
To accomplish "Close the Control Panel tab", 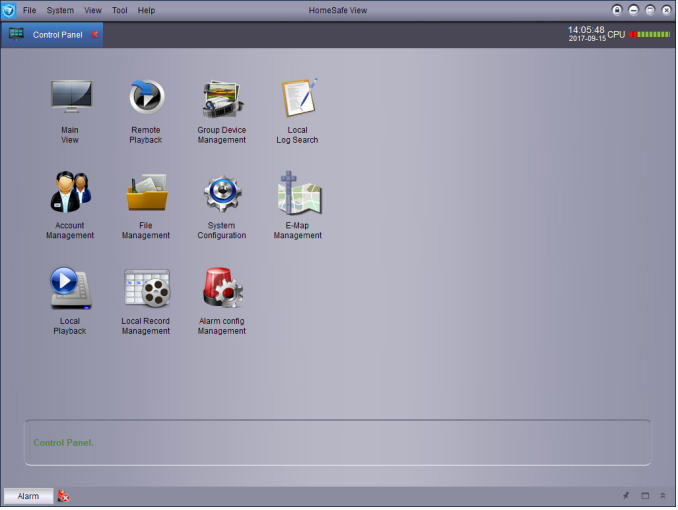I will pyautogui.click(x=95, y=34).
